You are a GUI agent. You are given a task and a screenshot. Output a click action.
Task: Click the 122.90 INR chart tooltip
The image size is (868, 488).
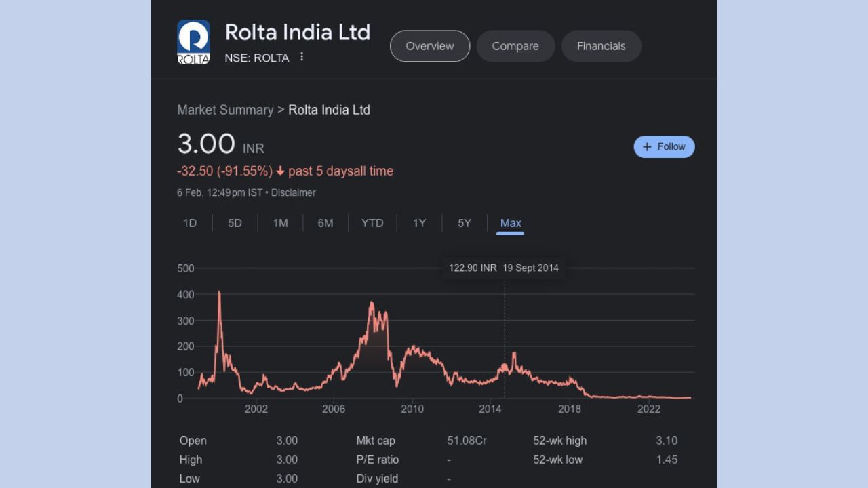pos(504,268)
